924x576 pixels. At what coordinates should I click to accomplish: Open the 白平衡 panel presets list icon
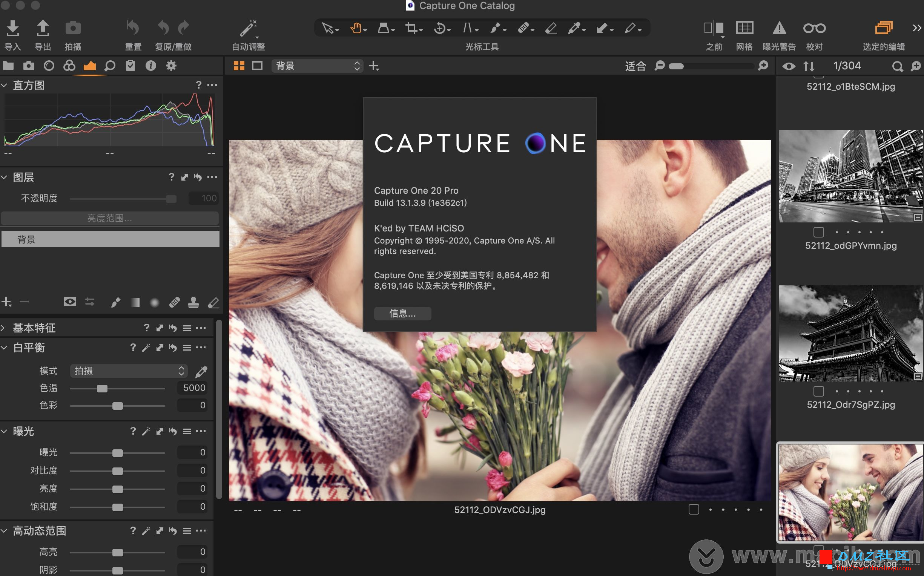[187, 348]
